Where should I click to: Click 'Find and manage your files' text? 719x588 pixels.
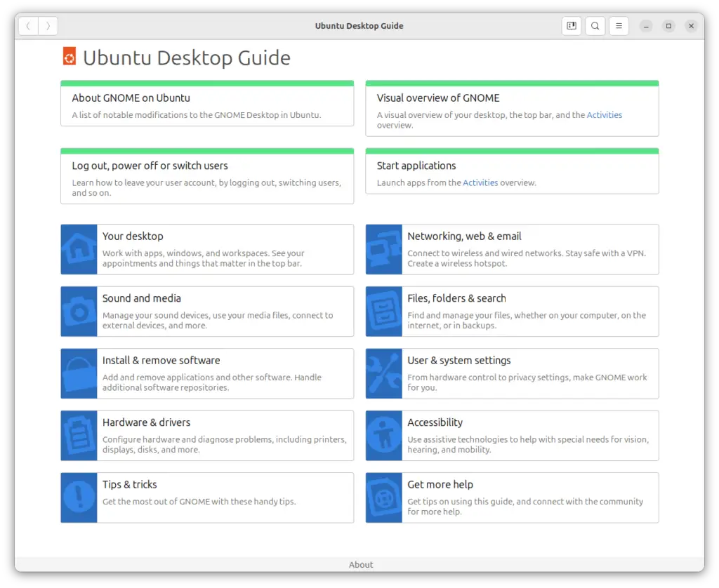tap(527, 321)
